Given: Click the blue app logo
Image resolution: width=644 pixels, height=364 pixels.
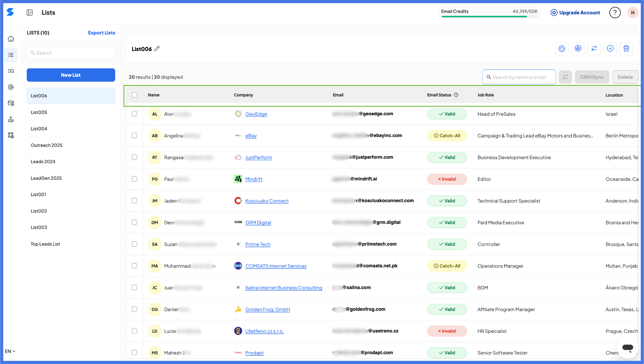Looking at the screenshot, I should [x=10, y=12].
